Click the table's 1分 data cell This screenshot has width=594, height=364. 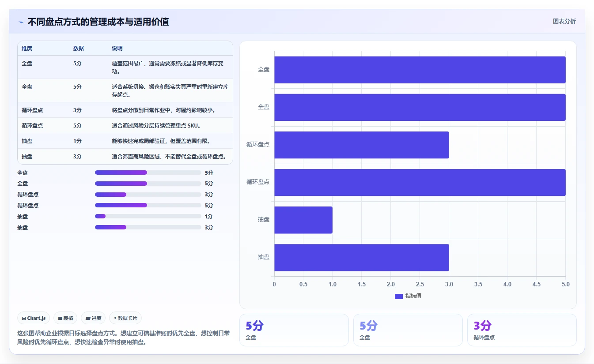pos(77,141)
